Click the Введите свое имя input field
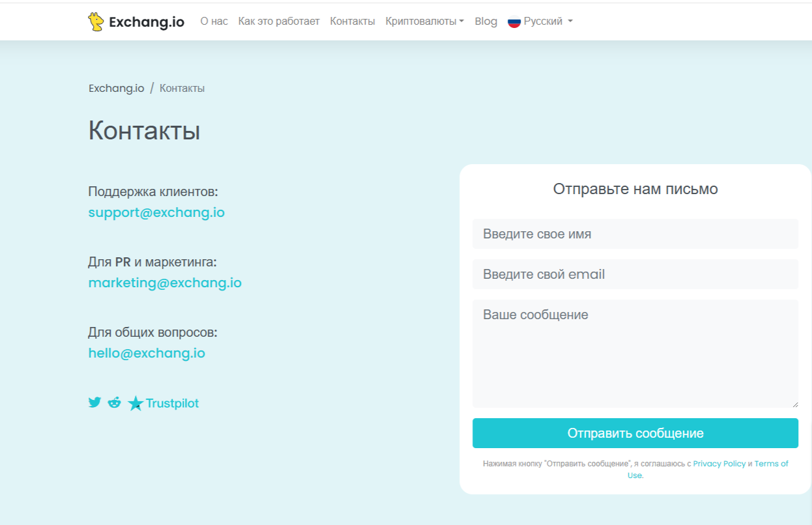Viewport: 812px width, 525px height. pos(635,234)
